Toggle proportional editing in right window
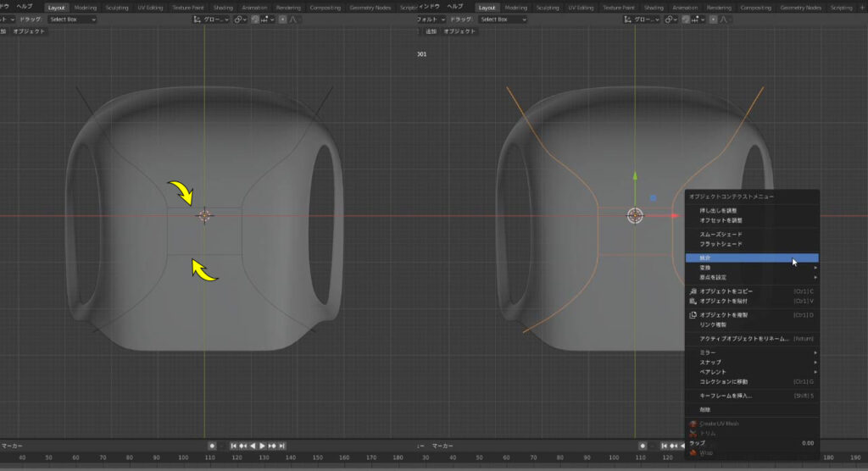 [x=713, y=19]
